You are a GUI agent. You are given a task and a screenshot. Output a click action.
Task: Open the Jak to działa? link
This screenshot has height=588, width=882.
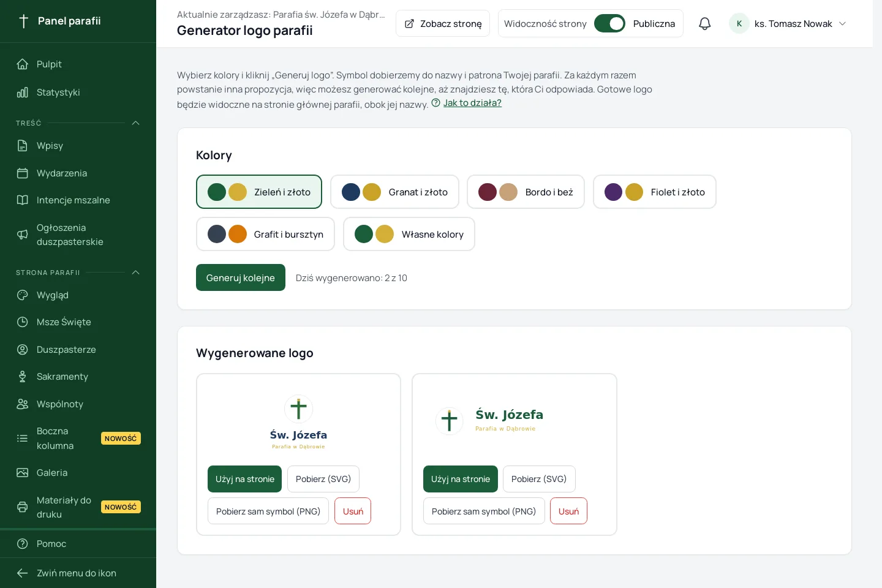pyautogui.click(x=472, y=103)
